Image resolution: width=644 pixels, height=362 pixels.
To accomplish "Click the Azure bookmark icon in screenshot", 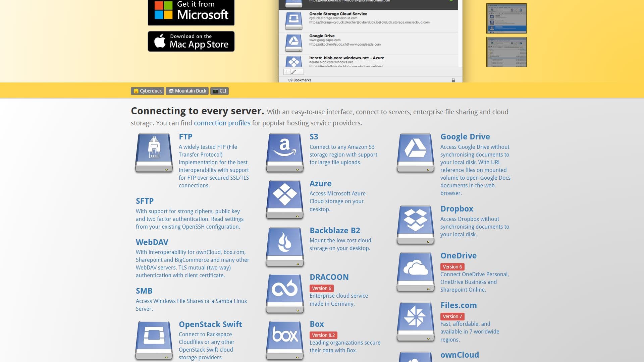I will coord(293,62).
